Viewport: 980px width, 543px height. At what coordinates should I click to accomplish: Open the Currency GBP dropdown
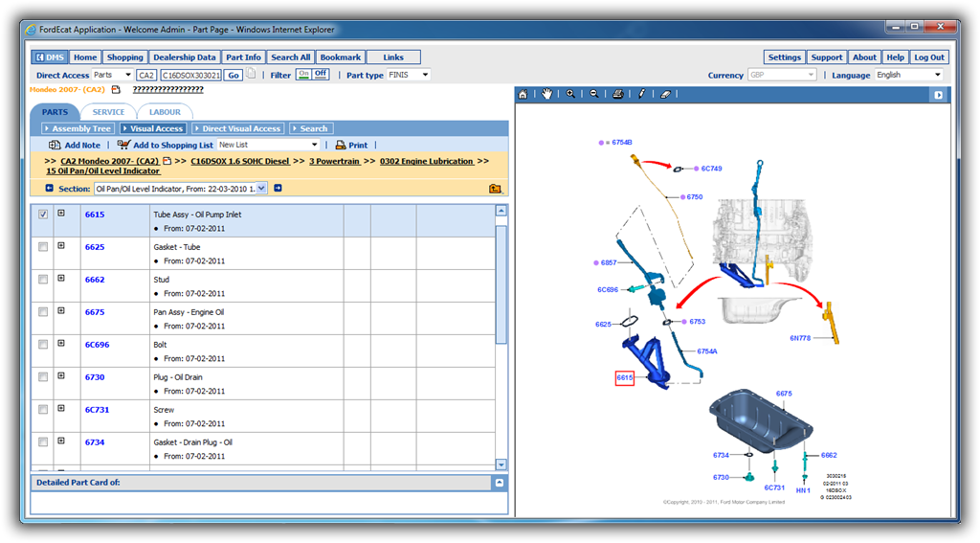(811, 75)
